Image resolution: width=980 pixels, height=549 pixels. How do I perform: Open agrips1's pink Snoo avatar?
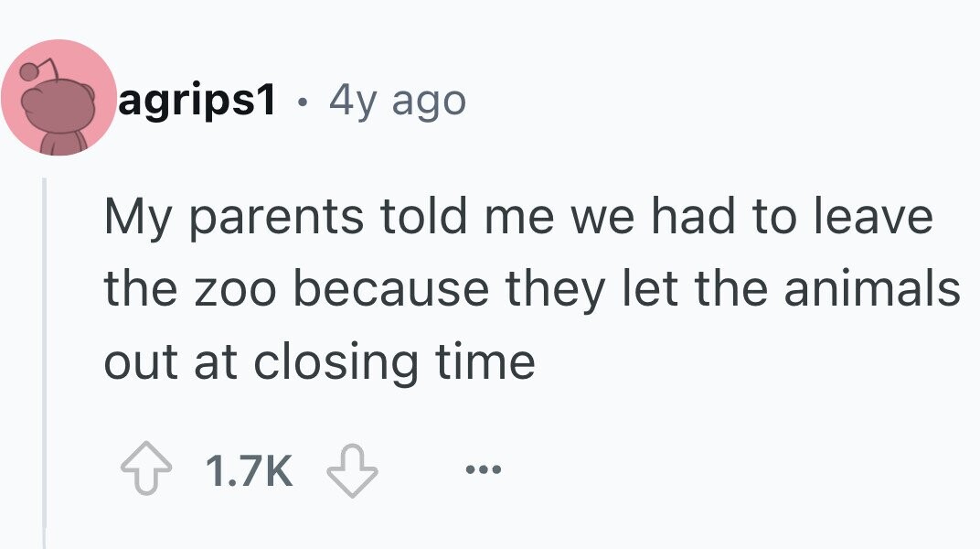[x=59, y=98]
